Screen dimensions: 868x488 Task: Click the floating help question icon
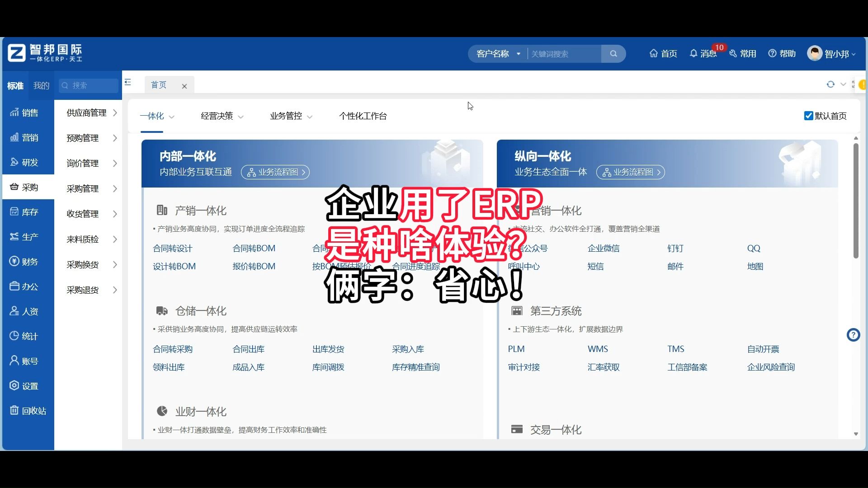853,335
